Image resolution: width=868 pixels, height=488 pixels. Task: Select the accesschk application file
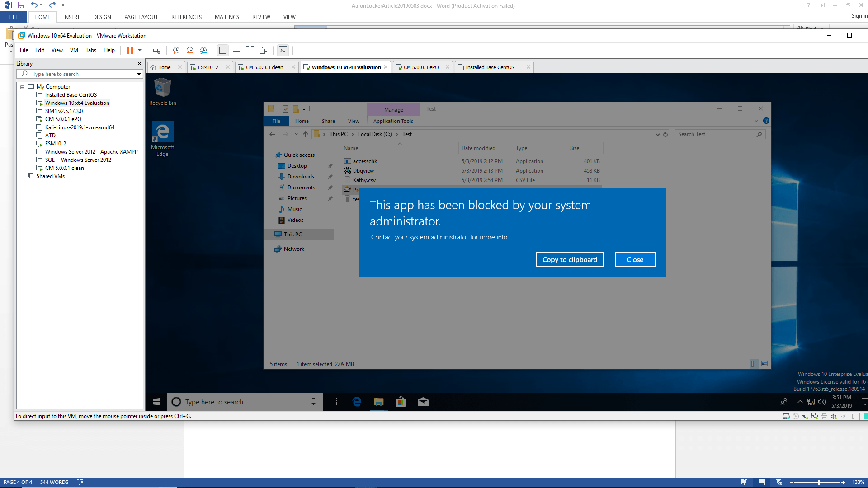click(x=364, y=161)
